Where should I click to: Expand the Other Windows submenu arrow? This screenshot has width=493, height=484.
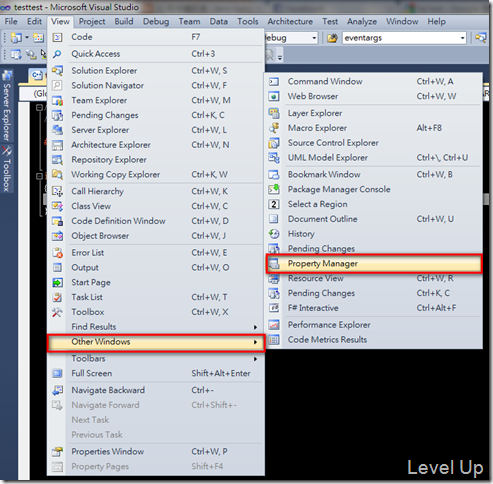click(255, 342)
